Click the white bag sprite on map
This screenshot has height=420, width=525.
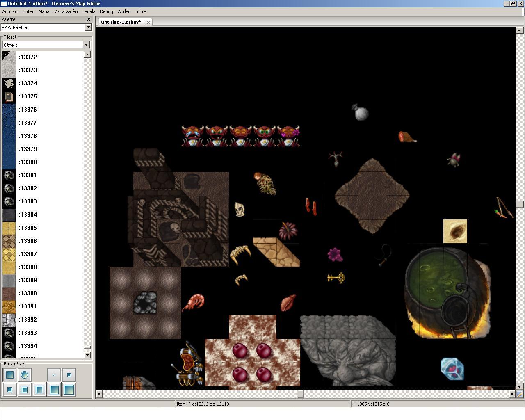click(x=360, y=112)
